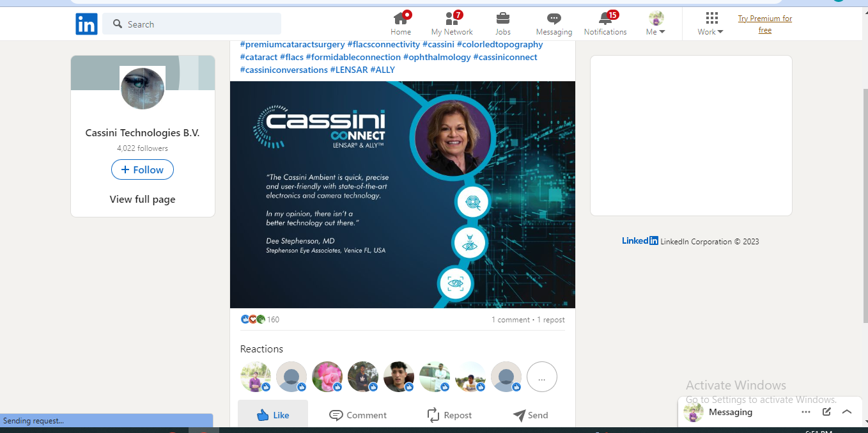Viewport: 868px width, 433px height.
Task: Click first reactor profile avatar
Action: [256, 377]
